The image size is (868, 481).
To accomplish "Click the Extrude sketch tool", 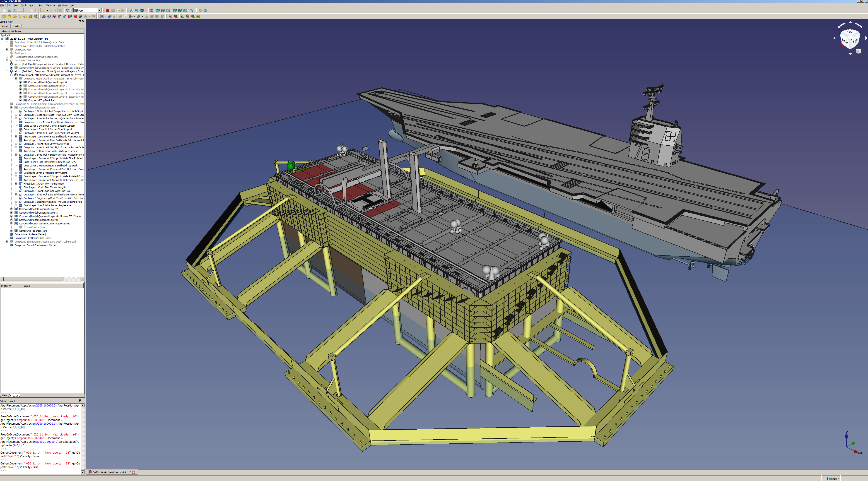I will 44,16.
